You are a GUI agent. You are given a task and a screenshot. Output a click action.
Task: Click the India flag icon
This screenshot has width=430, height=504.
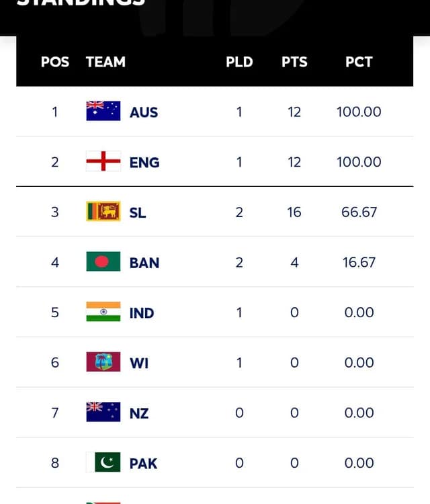103,312
